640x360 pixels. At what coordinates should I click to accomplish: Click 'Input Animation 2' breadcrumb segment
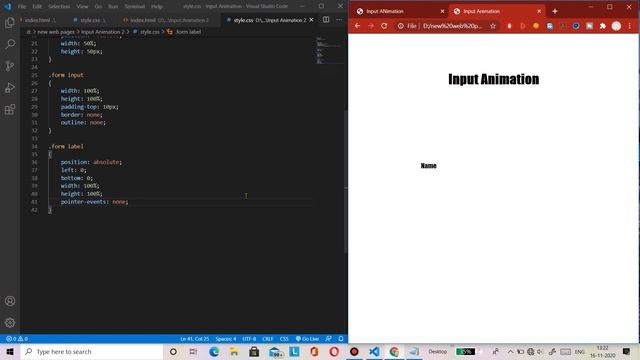[103, 31]
